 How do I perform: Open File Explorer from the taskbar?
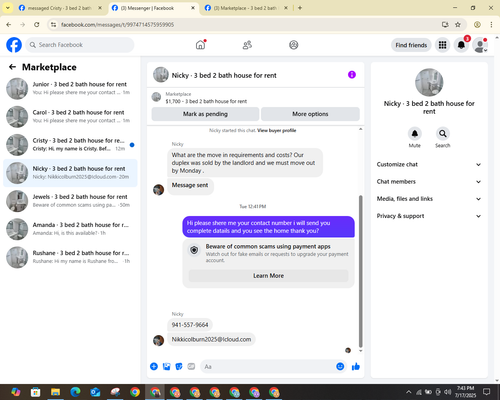click(x=55, y=392)
